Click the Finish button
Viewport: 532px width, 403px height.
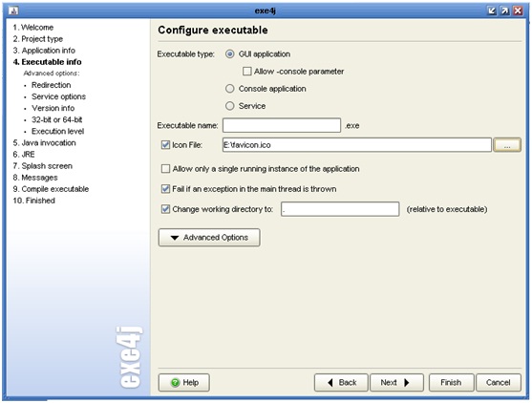pyautogui.click(x=451, y=383)
